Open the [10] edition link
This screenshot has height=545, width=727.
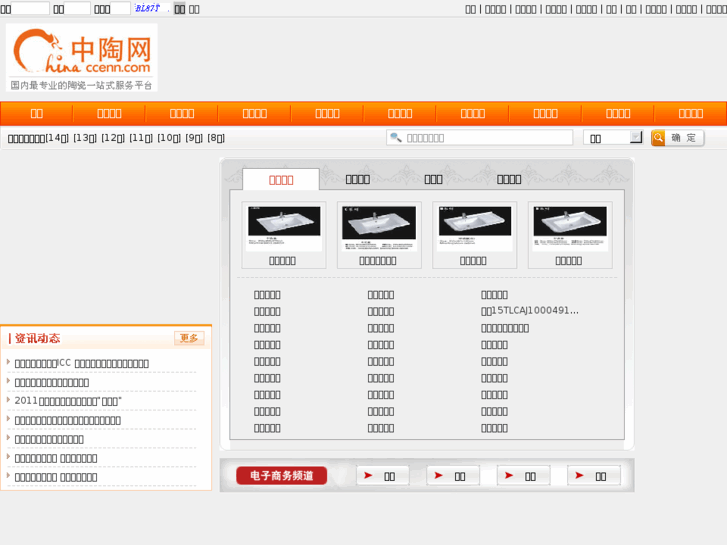[x=169, y=138]
